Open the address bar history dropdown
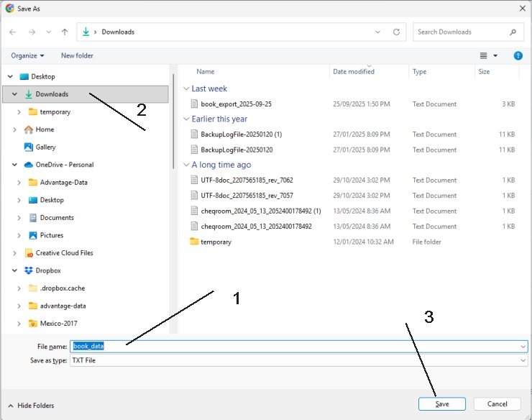532x420 pixels. pyautogui.click(x=378, y=32)
